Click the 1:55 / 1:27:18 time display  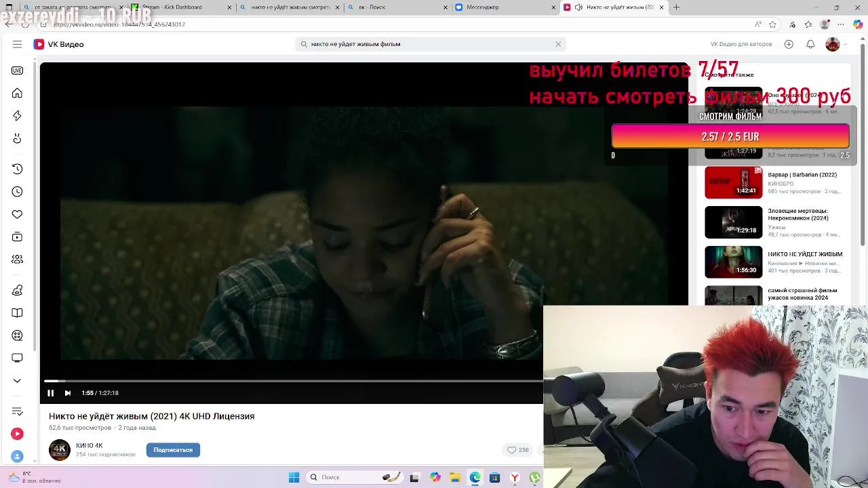[x=100, y=393]
